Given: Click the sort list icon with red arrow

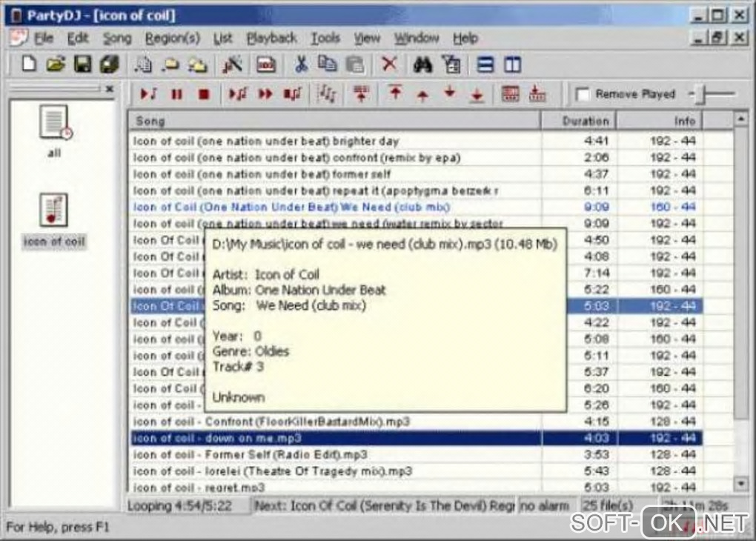Looking at the screenshot, I should [x=361, y=93].
